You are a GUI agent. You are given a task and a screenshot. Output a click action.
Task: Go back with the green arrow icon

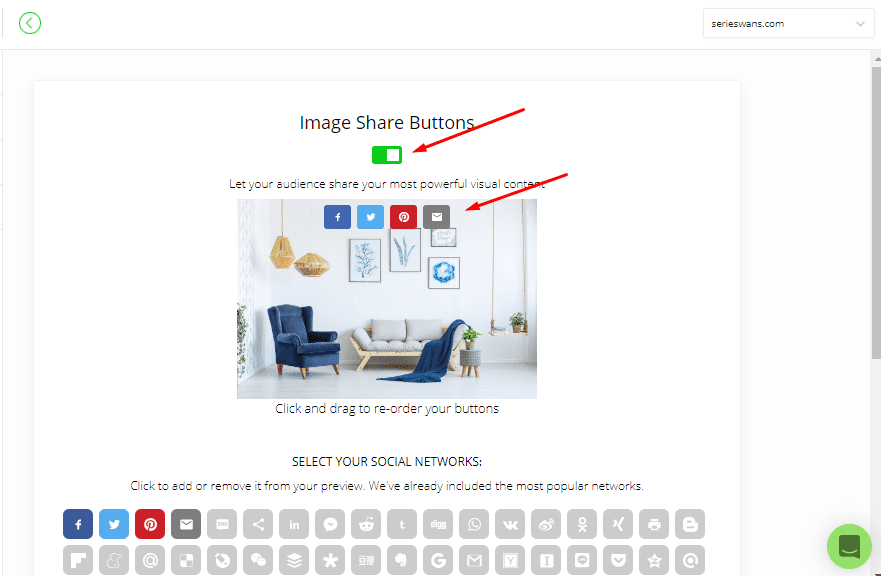click(x=30, y=23)
